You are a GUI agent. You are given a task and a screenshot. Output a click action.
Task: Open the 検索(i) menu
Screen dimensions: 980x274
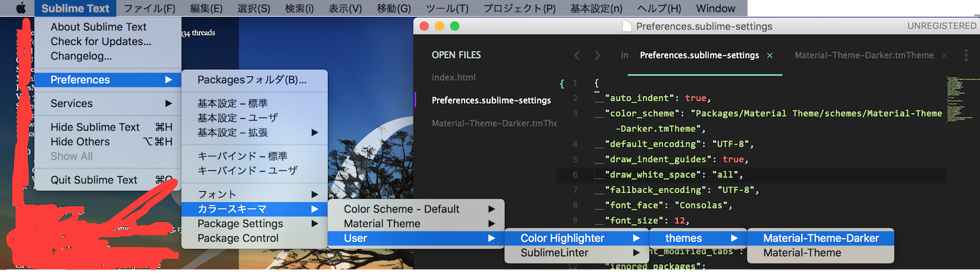pos(300,8)
